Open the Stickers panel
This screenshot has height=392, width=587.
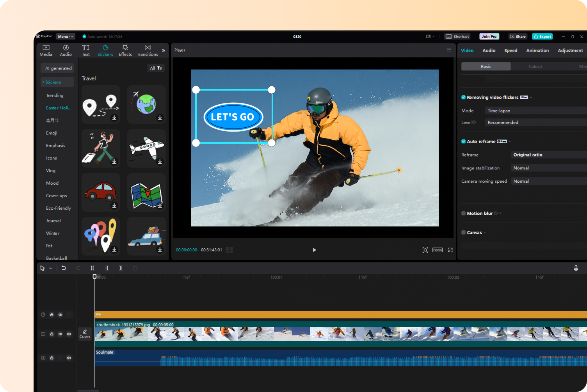click(x=105, y=50)
